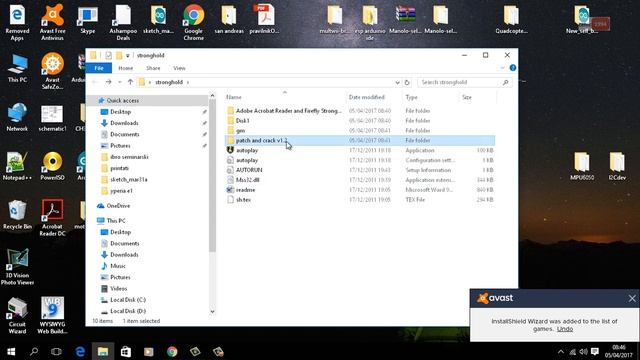This screenshot has height=360, width=640.
Task: Select the Notepad++ desktop shortcut
Action: 17,166
